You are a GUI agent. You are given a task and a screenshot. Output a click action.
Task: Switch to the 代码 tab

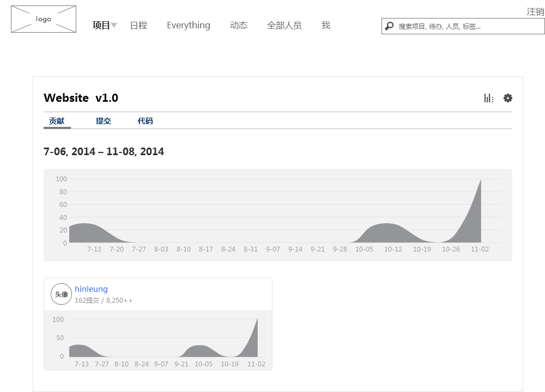(146, 121)
